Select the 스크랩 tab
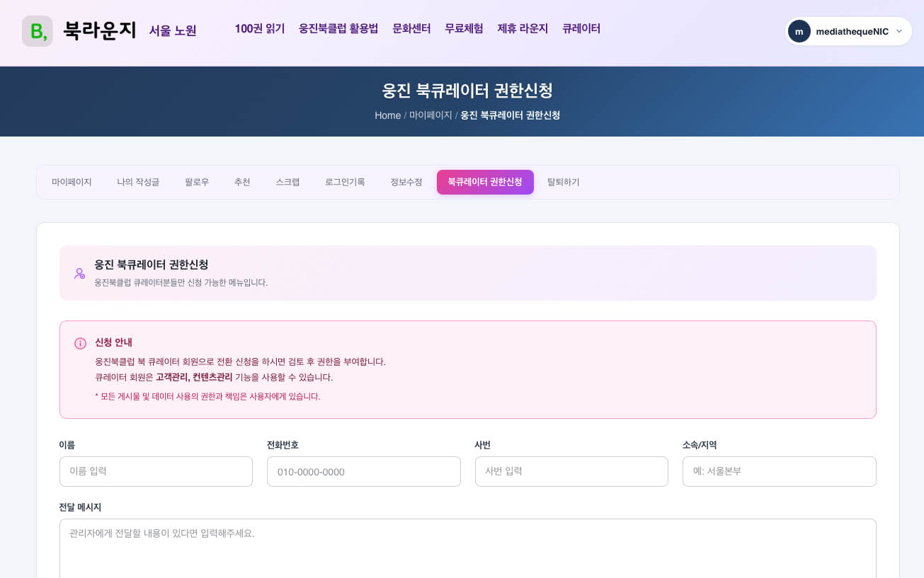The image size is (924, 578). tap(287, 182)
